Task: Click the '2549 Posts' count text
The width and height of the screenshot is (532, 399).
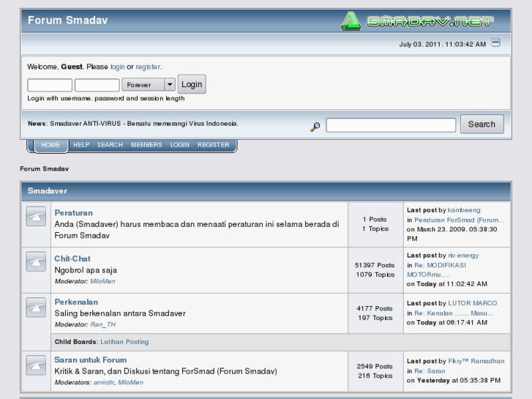Action: 375,366
